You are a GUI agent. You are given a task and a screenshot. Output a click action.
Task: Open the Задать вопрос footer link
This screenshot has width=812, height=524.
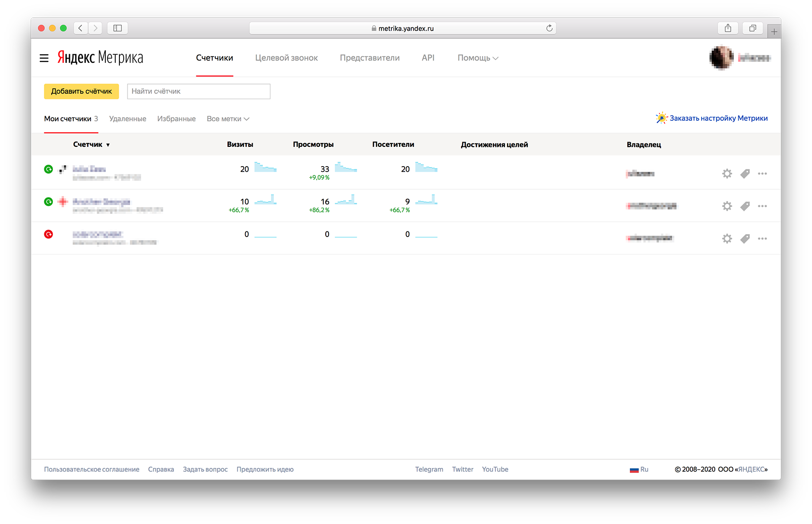coord(205,469)
